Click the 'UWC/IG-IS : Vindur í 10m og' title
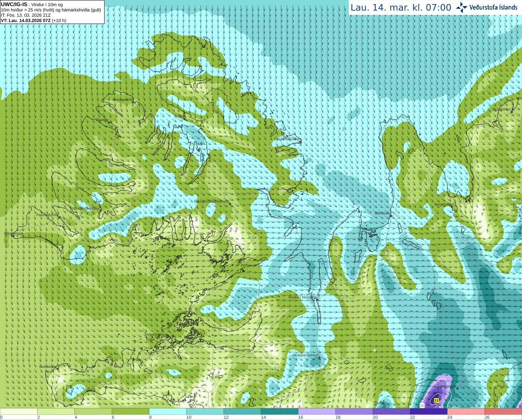This screenshot has height=420, width=522. click(32, 4)
